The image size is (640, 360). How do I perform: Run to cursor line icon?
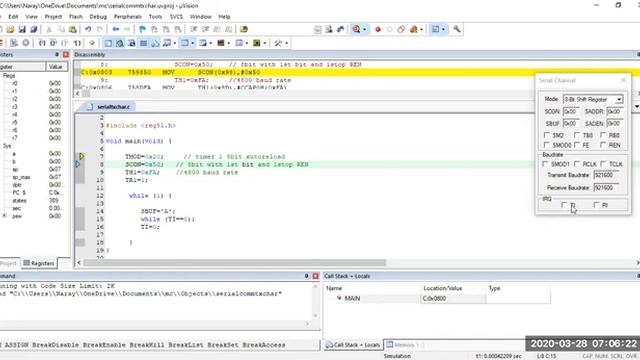(77, 43)
